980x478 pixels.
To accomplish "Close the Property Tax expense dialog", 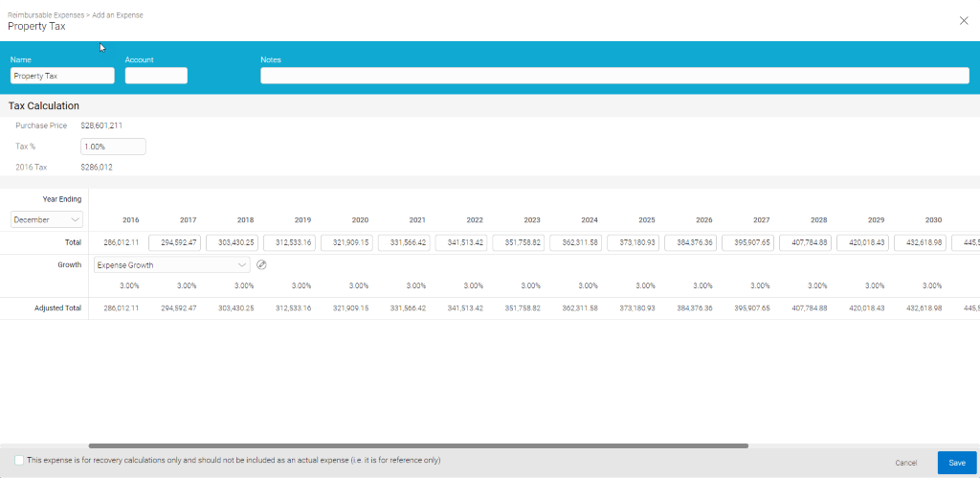I will coord(963,20).
